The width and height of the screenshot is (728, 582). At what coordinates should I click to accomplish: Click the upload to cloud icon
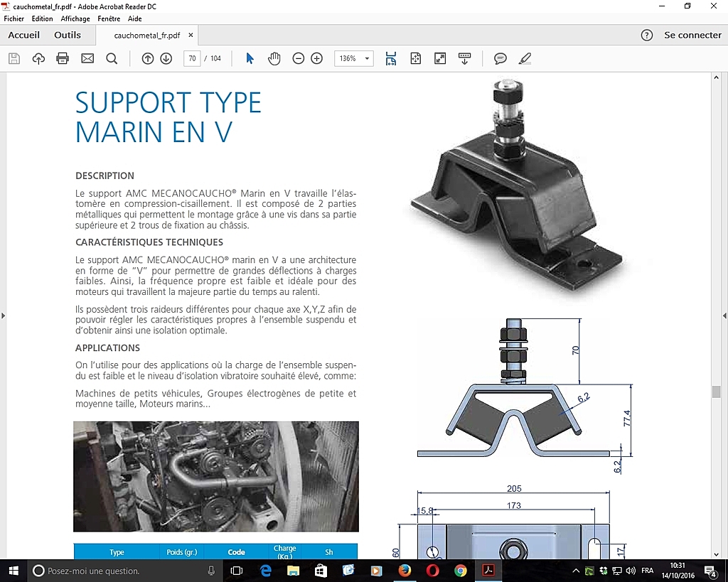click(38, 58)
